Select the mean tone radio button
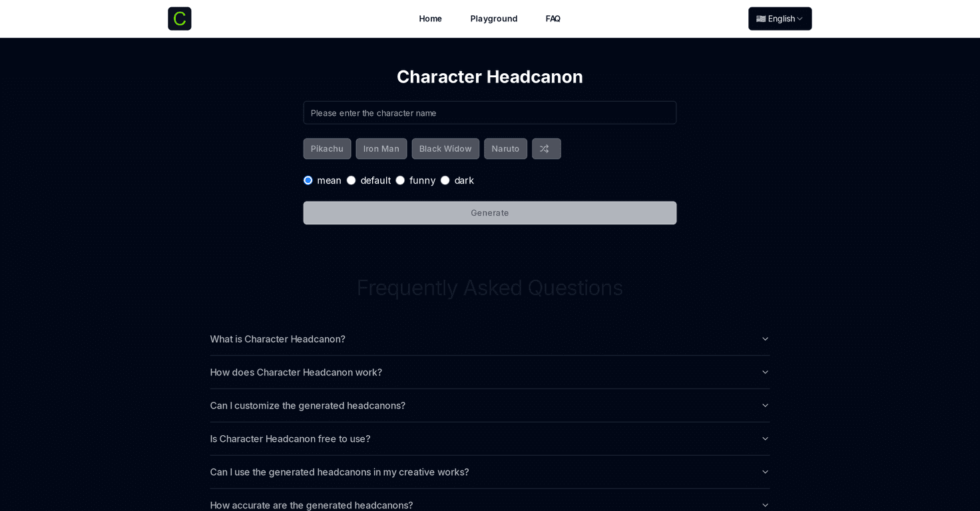980x511 pixels. tap(308, 180)
